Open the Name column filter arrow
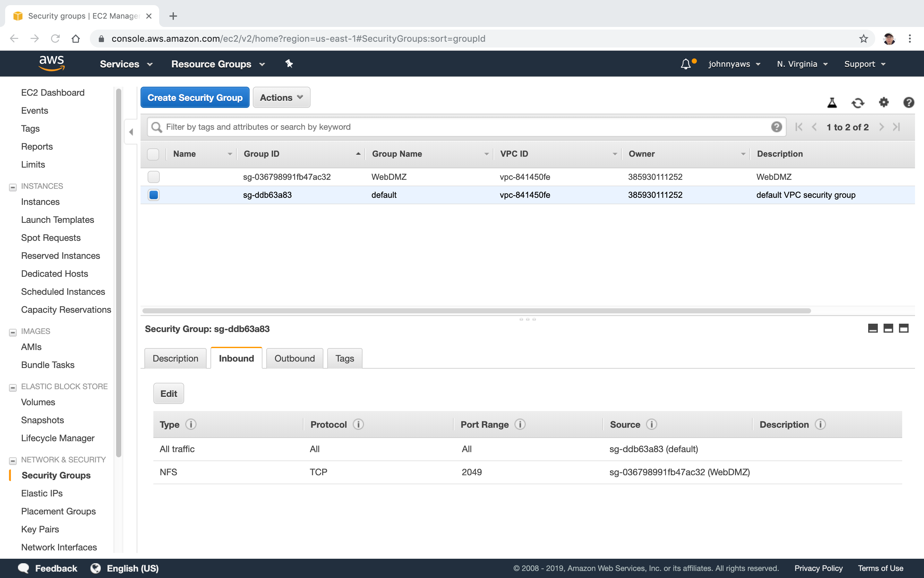Screen dimensions: 924x578 coord(230,154)
